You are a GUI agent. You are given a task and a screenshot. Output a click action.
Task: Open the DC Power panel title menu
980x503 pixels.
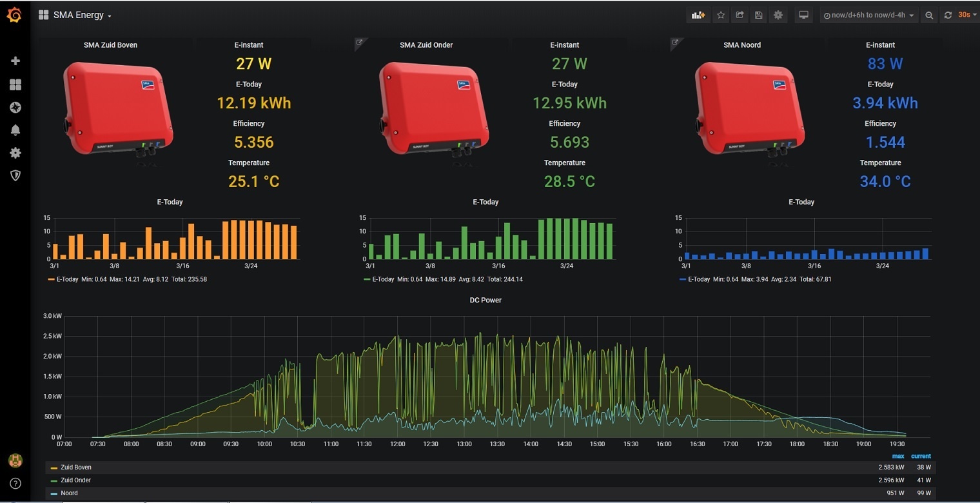point(485,300)
